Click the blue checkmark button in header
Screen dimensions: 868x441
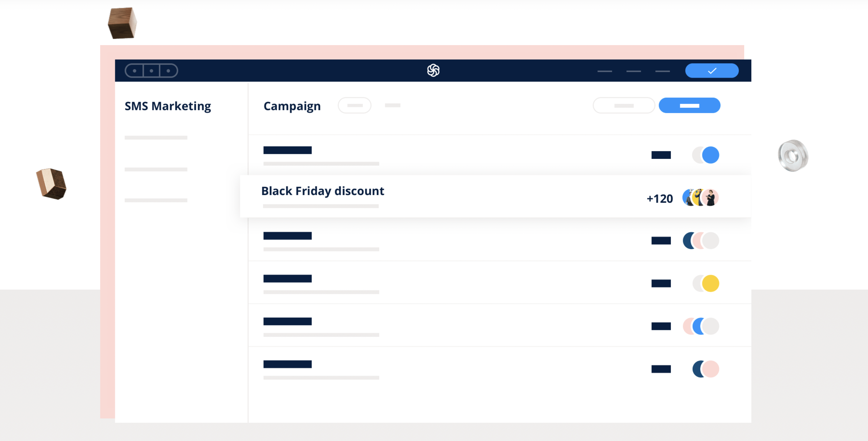(712, 71)
